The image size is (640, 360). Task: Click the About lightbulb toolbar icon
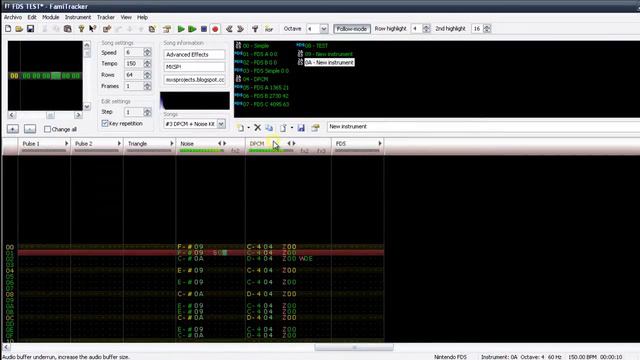(81, 29)
